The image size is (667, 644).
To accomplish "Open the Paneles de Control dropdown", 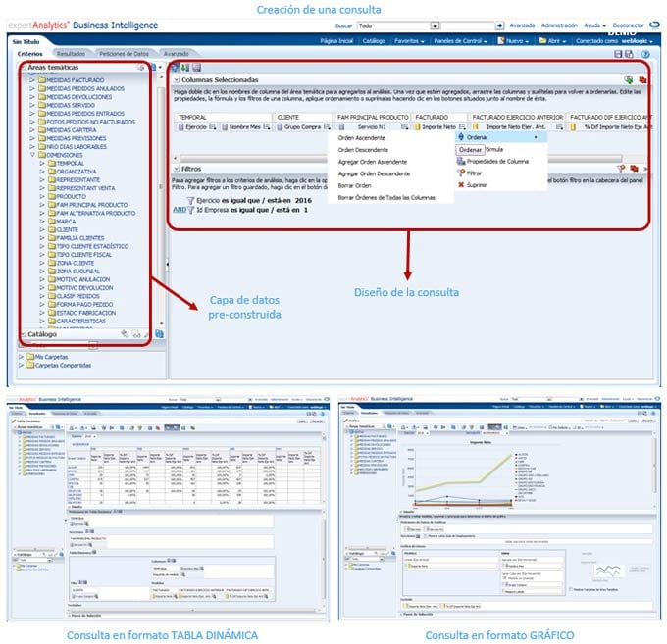I will click(x=460, y=41).
